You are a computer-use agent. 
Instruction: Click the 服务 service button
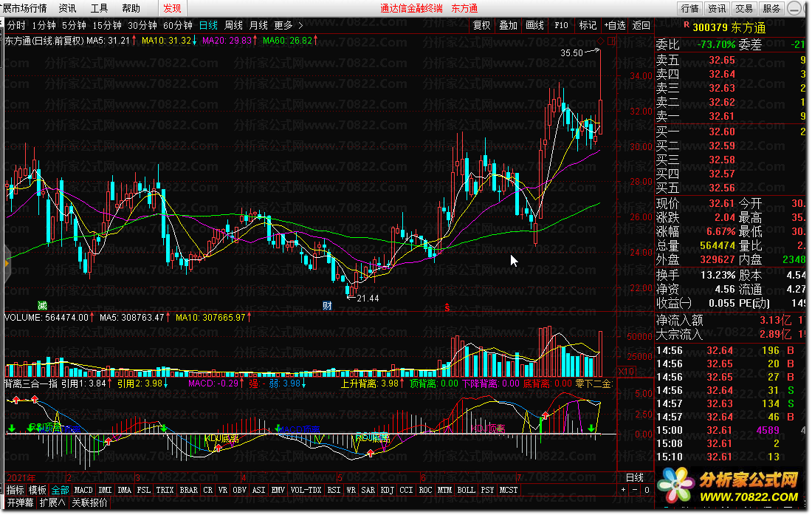pos(771,8)
